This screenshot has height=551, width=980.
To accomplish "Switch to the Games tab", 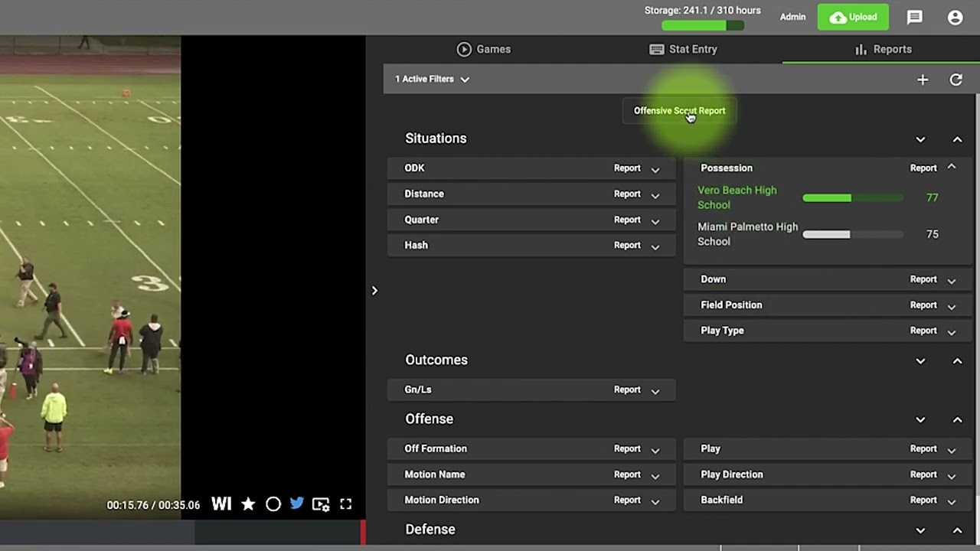I will pos(484,49).
